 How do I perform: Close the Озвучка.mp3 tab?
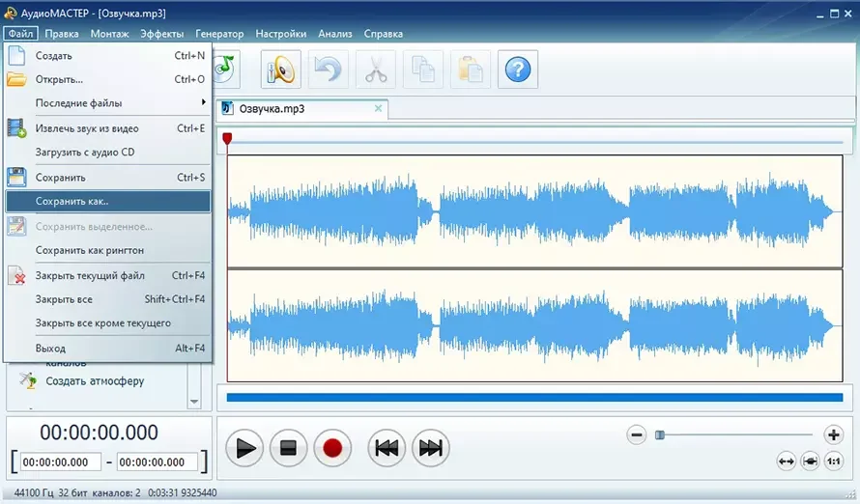point(378,108)
